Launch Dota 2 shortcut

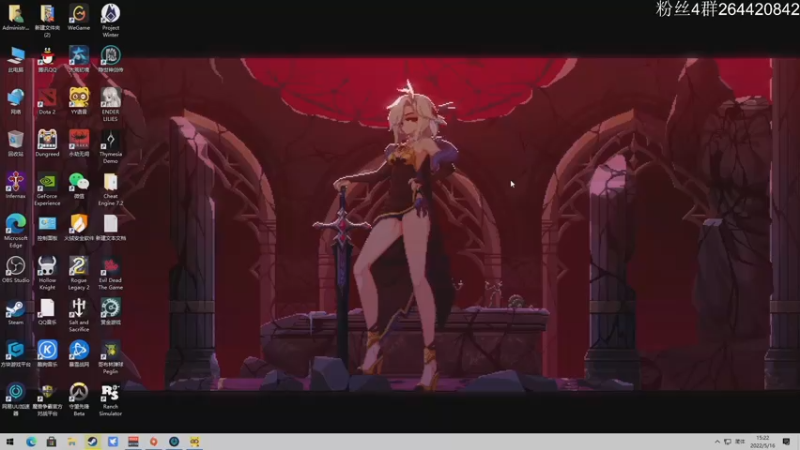[x=47, y=98]
